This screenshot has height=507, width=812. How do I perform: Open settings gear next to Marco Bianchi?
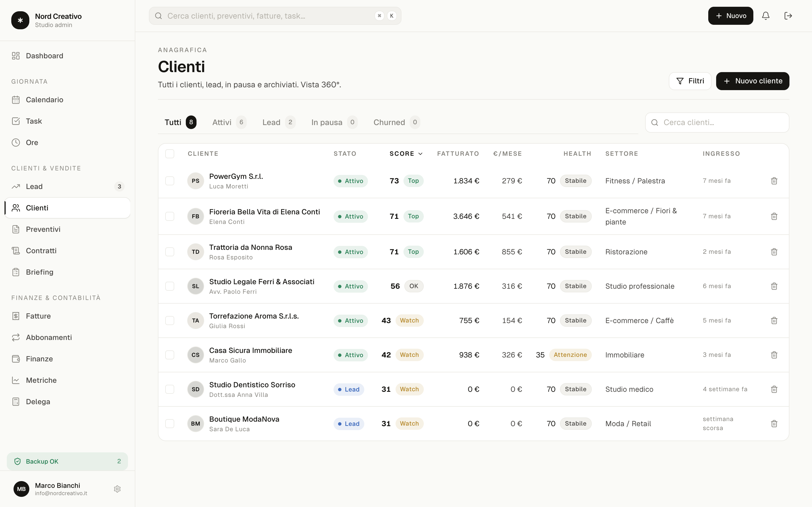tap(117, 489)
